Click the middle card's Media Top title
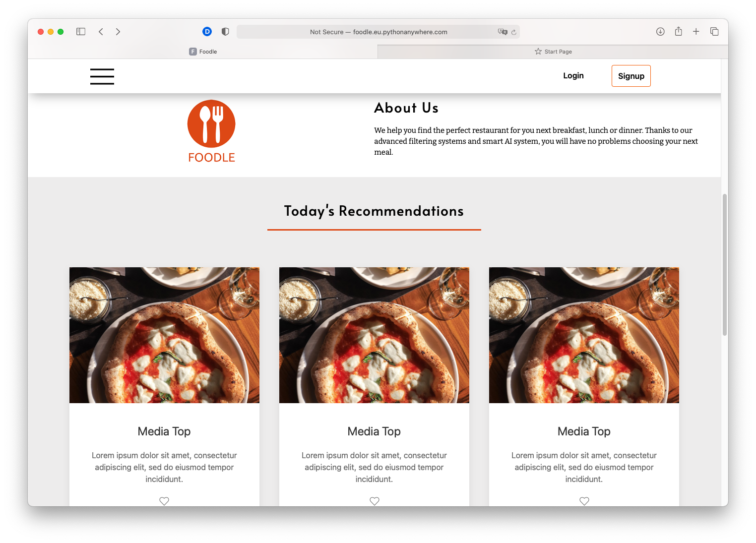The height and width of the screenshot is (543, 756). pos(374,431)
